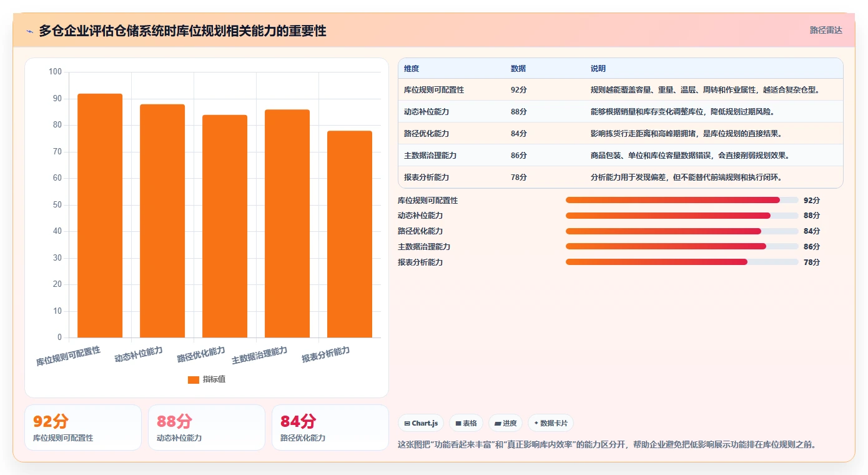Click the 100 y-axis label

click(55, 72)
